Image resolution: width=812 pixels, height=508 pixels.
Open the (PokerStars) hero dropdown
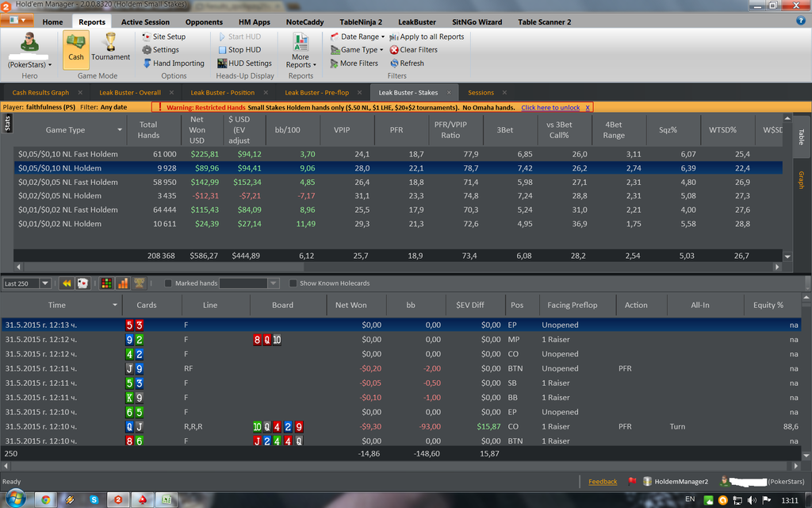pyautogui.click(x=29, y=64)
